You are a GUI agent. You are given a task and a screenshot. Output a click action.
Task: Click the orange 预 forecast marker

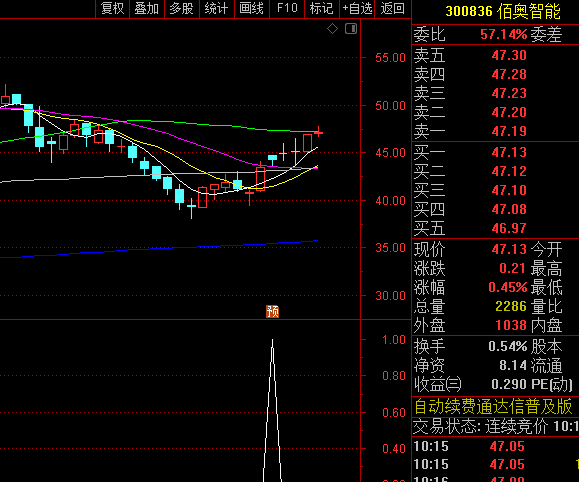[273, 311]
